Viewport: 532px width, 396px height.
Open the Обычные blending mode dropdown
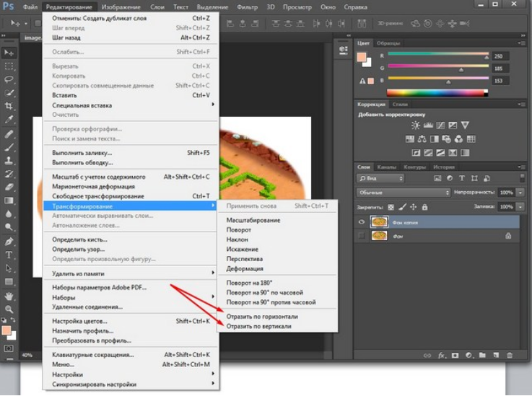point(404,193)
